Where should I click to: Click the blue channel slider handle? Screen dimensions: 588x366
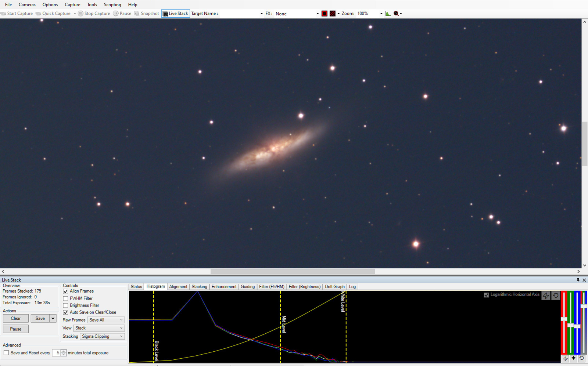point(577,326)
